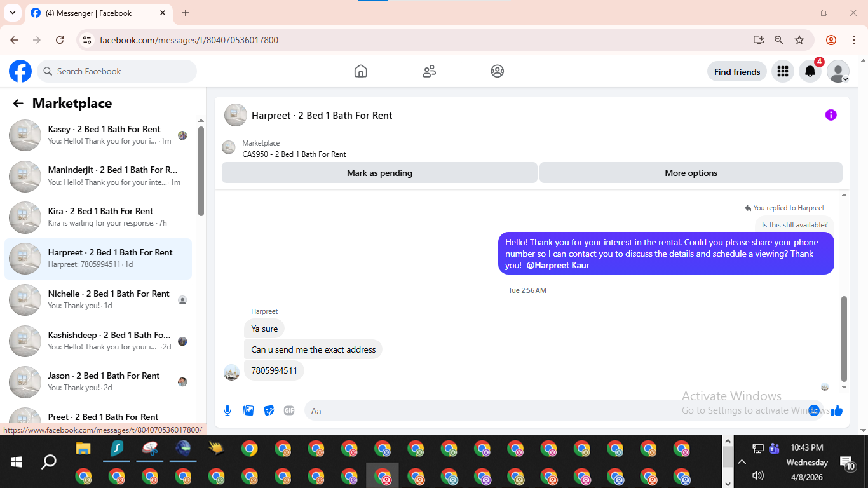This screenshot has width=868, height=488.
Task: Open Kasey 2 Bed 1 Bath conversation
Action: [x=98, y=135]
